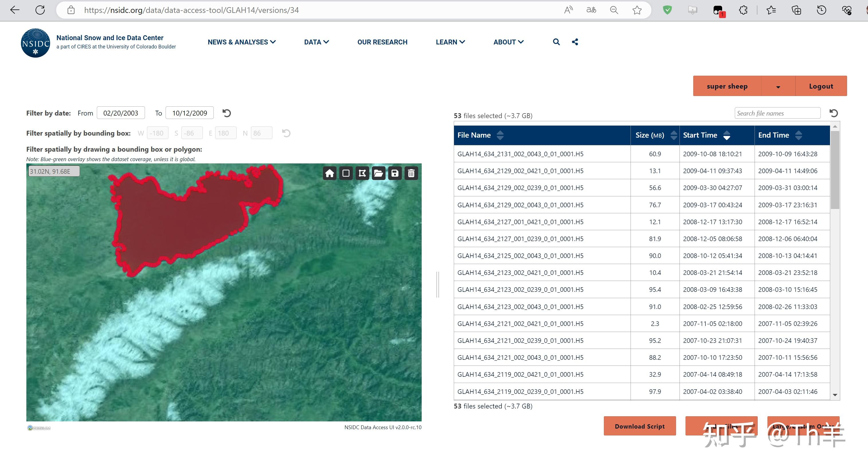Delete the drawn polygon with trash icon
Viewport: 868px width, 471px height.
pyautogui.click(x=411, y=173)
